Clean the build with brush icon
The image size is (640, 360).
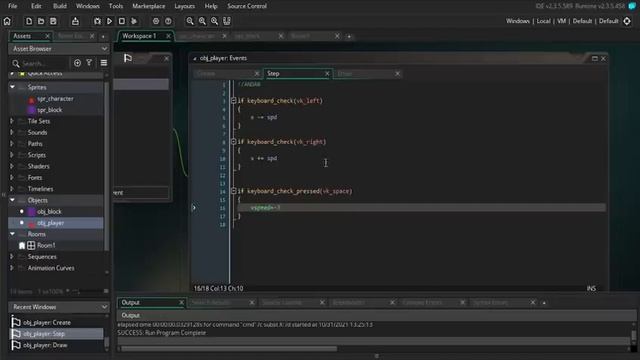click(x=134, y=21)
